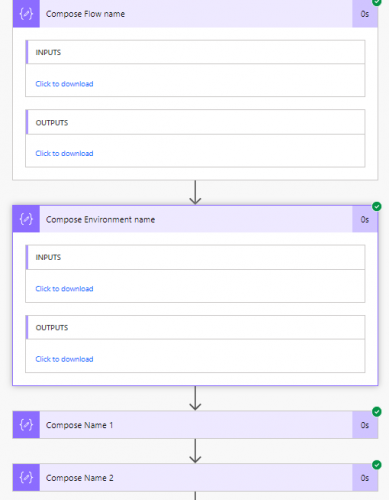389x500 pixels.
Task: Click green success checkmark on Compose Name 1
Action: (x=377, y=412)
